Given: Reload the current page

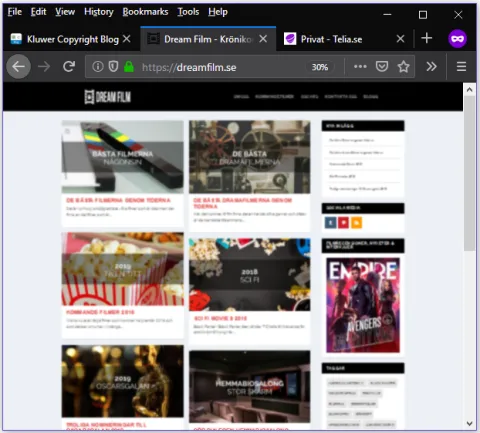Looking at the screenshot, I should pos(69,67).
